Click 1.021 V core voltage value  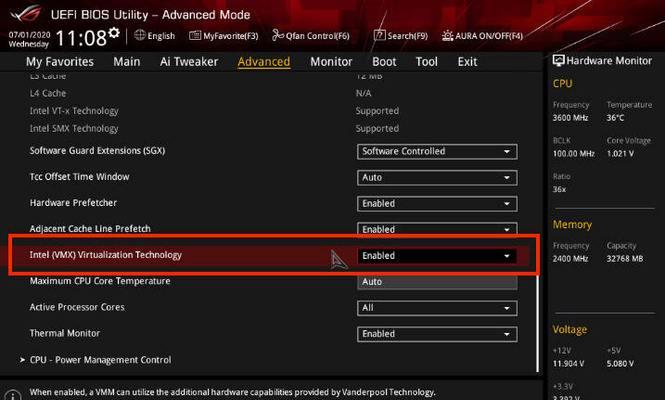(620, 154)
